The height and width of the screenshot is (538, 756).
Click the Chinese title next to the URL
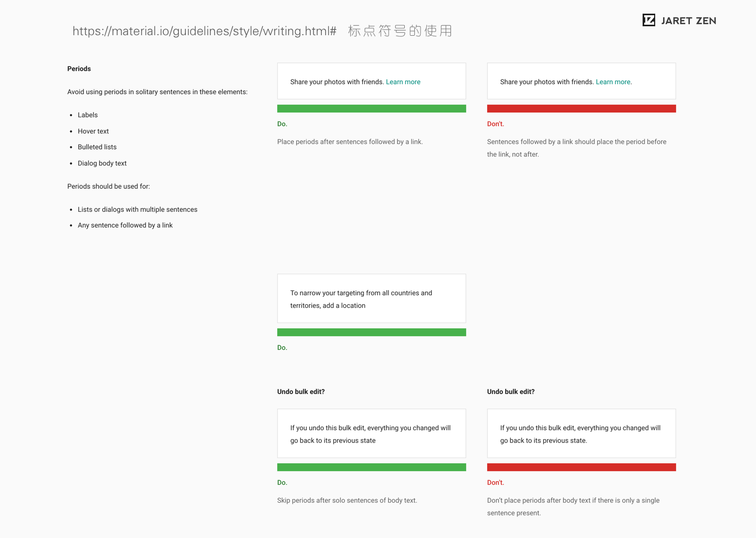400,31
